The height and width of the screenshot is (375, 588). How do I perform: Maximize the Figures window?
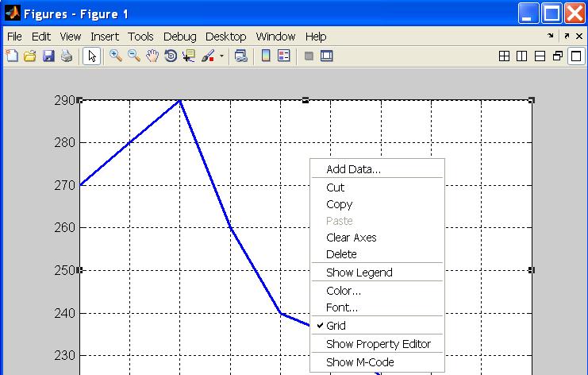[x=551, y=14]
